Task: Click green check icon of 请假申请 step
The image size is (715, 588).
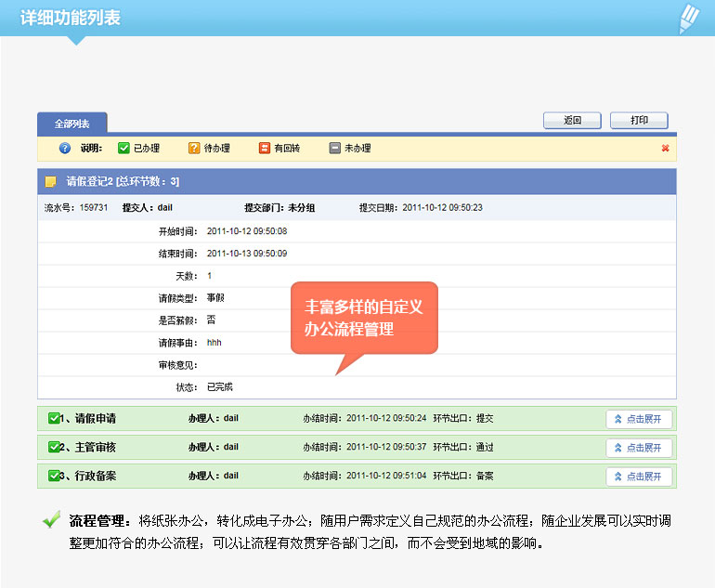Action: coord(54,418)
